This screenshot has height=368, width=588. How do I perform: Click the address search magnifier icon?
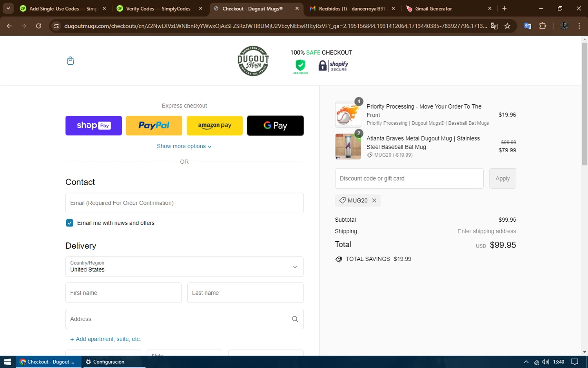(295, 319)
